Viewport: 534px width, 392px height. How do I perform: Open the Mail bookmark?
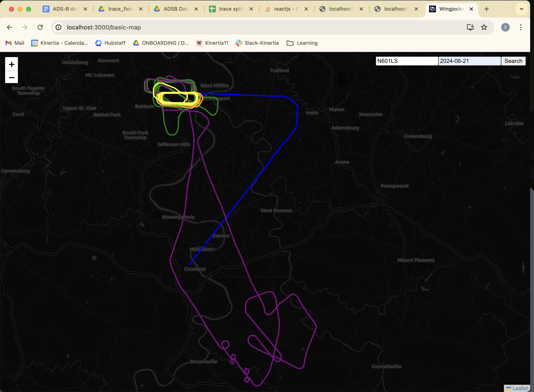15,43
